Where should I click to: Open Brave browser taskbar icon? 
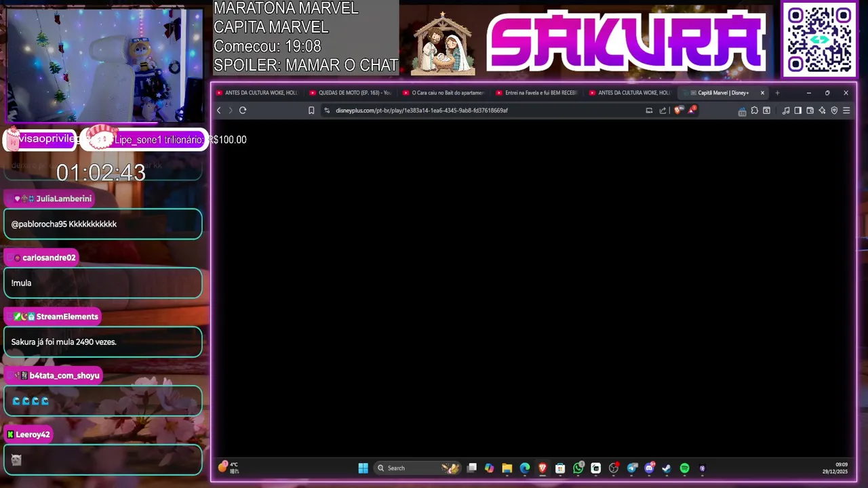[x=542, y=468]
